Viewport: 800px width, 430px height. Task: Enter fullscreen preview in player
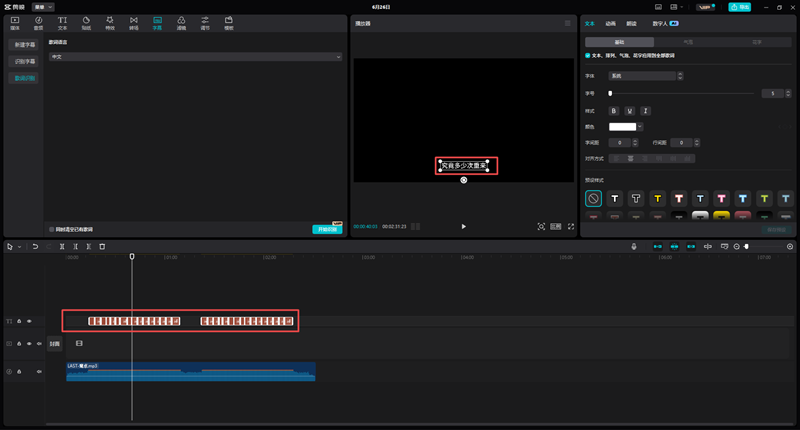pos(571,227)
